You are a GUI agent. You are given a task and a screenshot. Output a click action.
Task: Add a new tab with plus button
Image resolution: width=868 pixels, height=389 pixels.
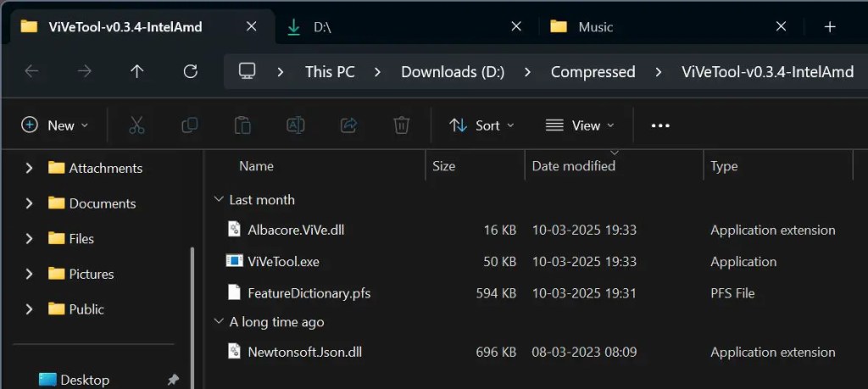(830, 26)
